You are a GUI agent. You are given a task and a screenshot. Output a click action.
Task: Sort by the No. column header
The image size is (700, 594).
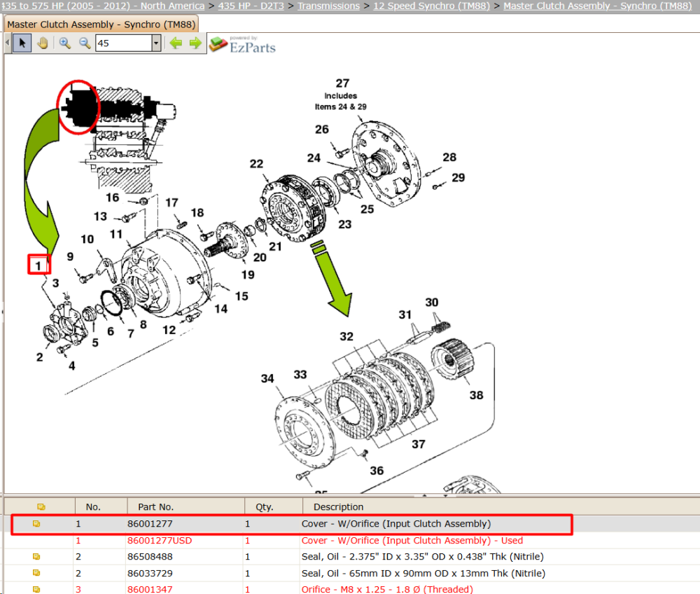pos(101,507)
